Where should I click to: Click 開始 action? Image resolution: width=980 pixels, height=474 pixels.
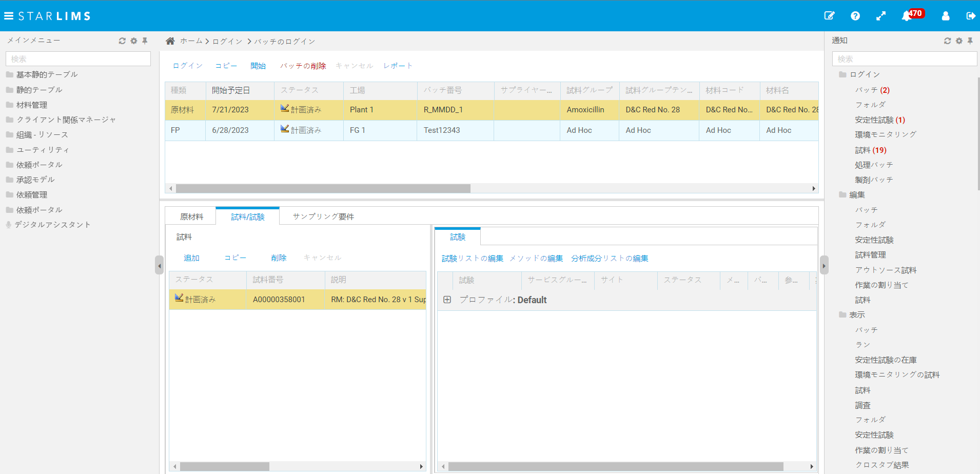tap(258, 66)
